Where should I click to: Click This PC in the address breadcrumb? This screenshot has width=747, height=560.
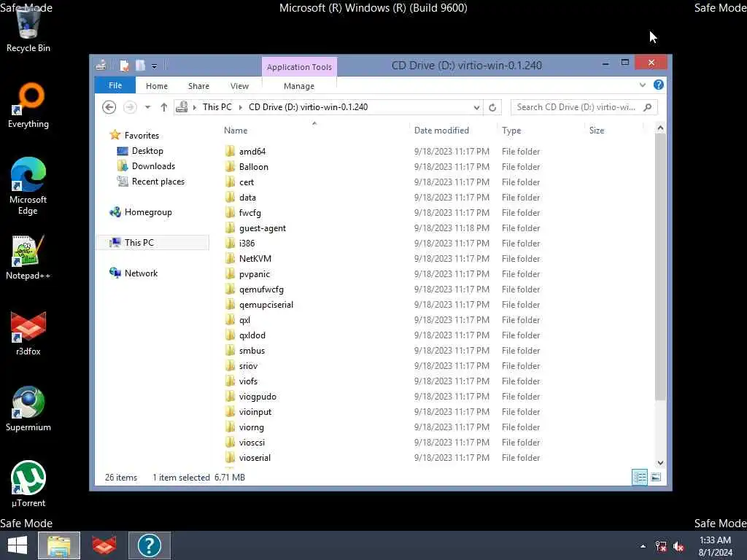pyautogui.click(x=217, y=107)
